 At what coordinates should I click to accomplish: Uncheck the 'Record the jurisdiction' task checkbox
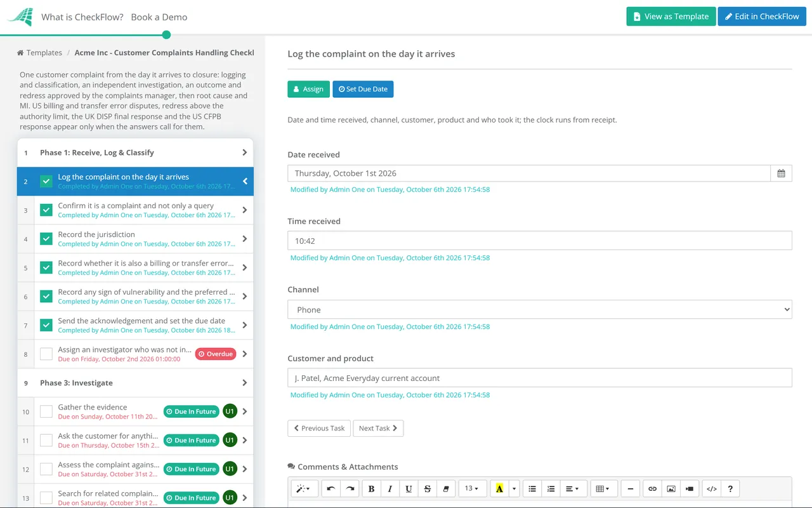(46, 239)
